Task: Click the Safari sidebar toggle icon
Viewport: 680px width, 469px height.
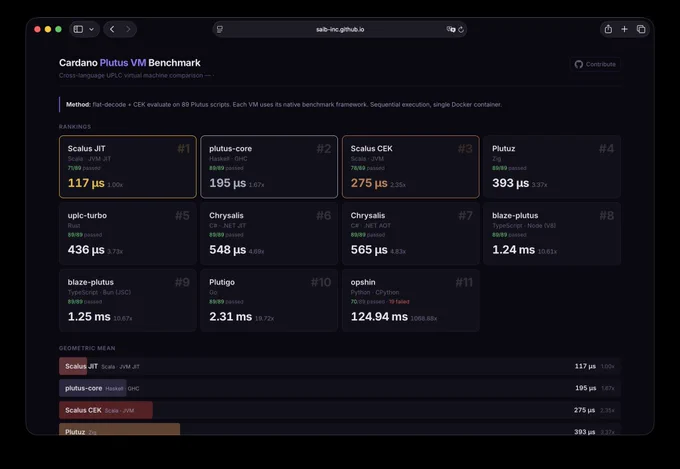Action: (78, 29)
